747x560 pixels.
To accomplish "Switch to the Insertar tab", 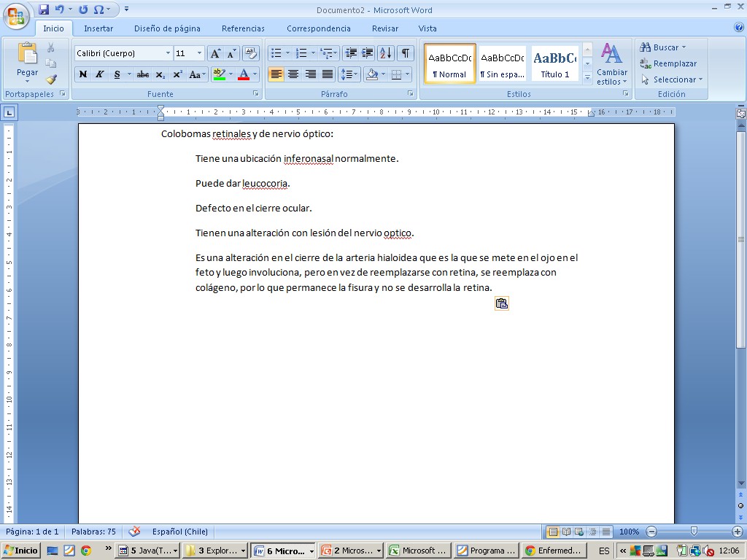I will pos(98,28).
